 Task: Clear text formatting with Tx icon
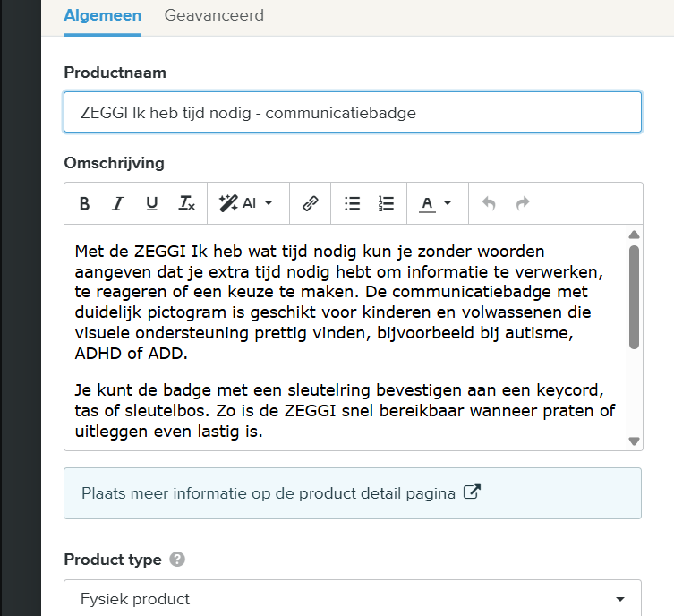(x=186, y=203)
